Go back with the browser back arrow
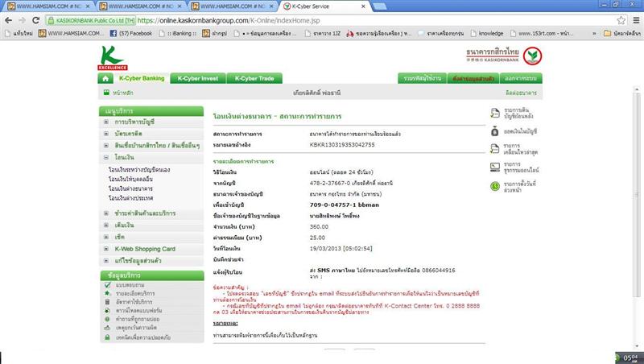 pos(8,20)
